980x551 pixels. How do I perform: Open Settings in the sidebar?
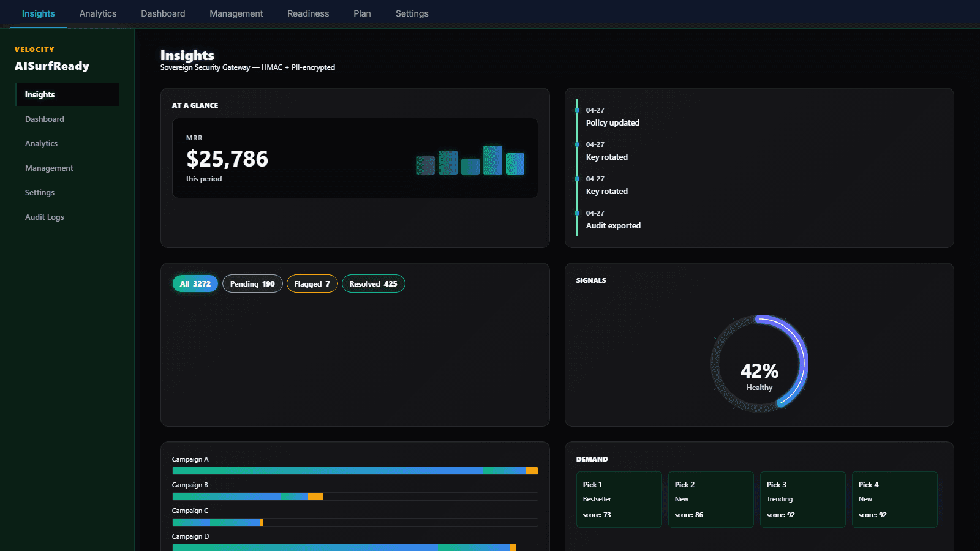coord(67,192)
